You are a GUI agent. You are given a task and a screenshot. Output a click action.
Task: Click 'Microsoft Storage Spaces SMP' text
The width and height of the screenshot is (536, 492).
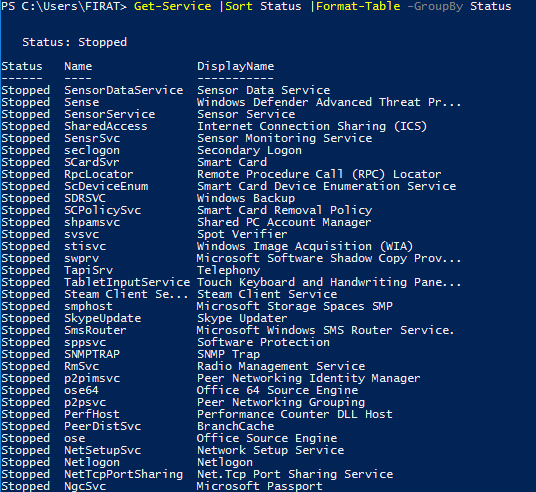(295, 306)
